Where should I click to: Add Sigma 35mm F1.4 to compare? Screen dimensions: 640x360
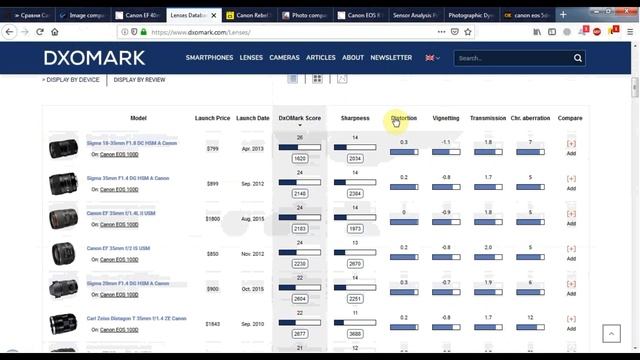571,183
